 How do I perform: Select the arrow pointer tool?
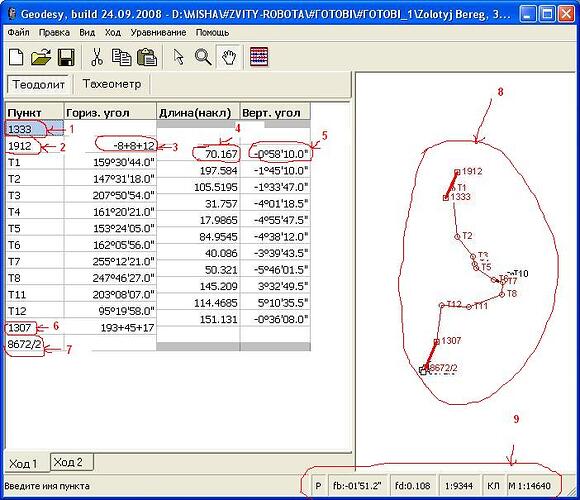179,57
